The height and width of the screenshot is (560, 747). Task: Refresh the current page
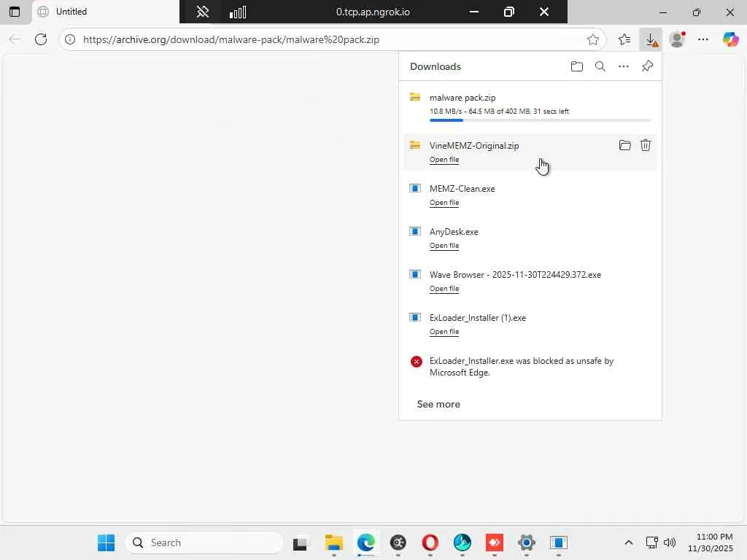(x=41, y=39)
